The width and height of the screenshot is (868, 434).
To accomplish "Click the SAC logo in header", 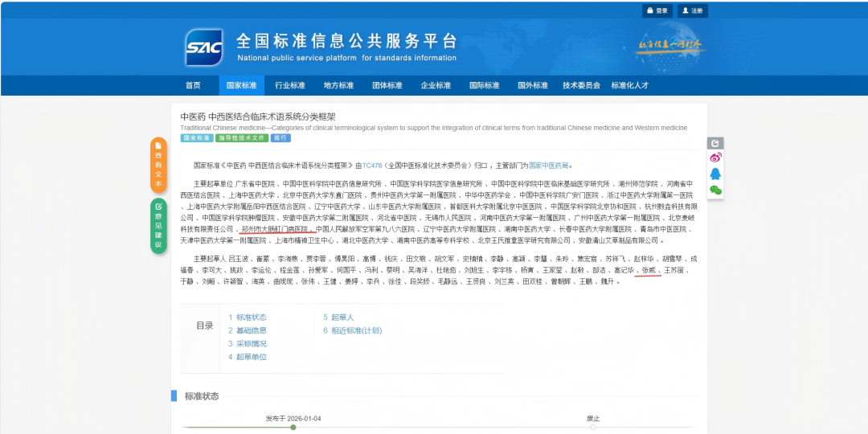I will coord(203,47).
